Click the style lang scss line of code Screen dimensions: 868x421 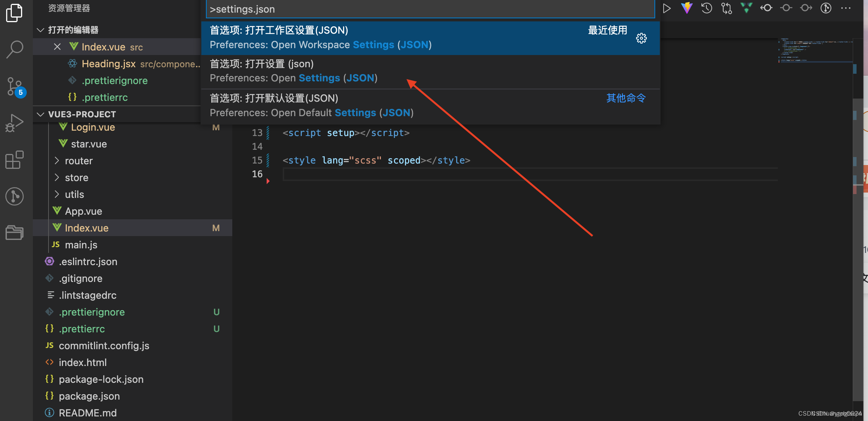tap(376, 160)
